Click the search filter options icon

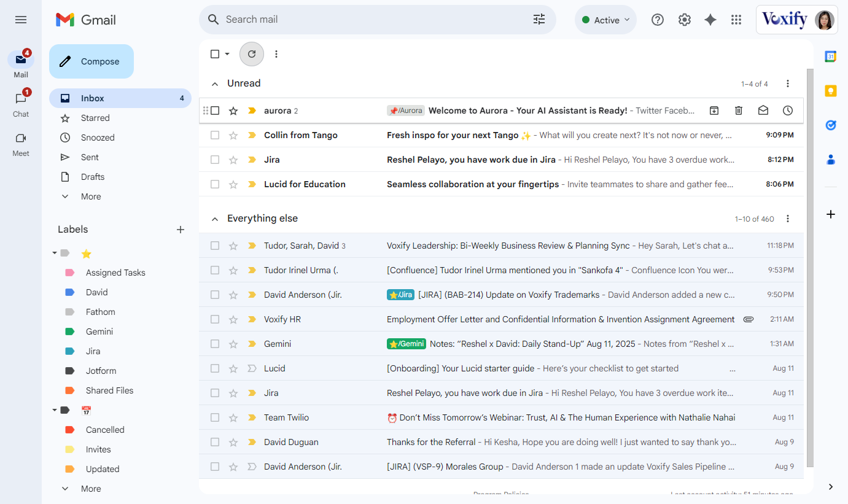539,20
